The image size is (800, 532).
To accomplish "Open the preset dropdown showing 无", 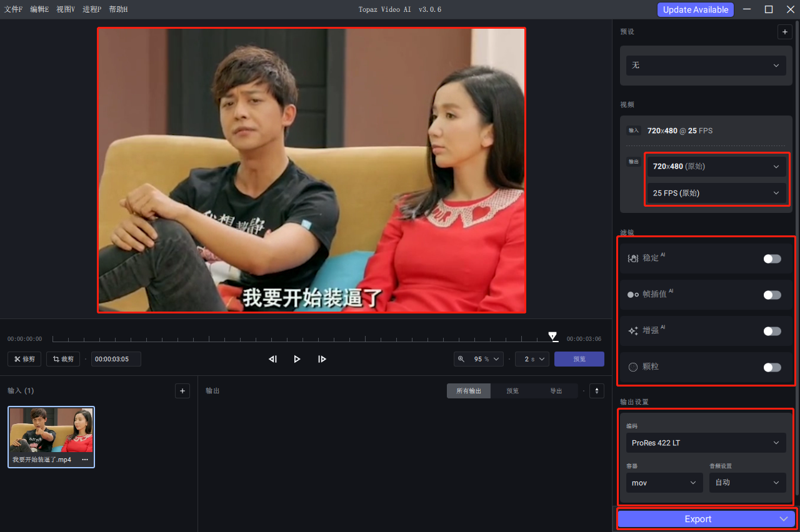I will (x=706, y=65).
